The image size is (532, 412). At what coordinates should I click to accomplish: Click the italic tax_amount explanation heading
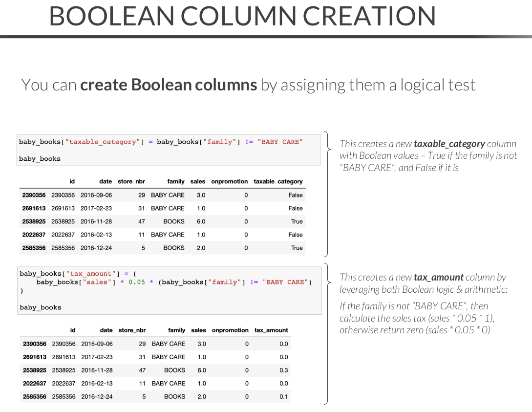(x=423, y=283)
